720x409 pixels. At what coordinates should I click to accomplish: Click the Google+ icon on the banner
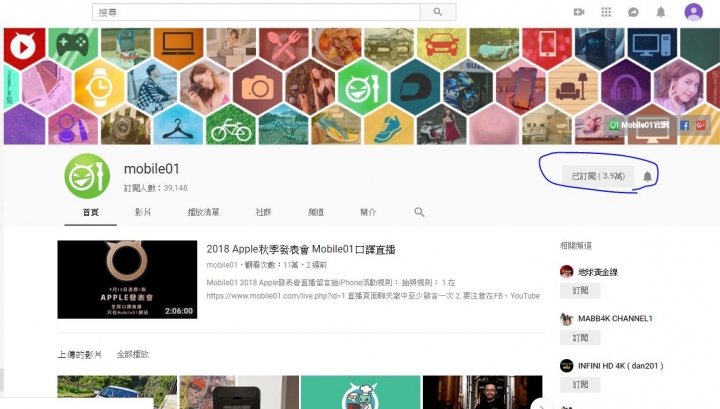700,125
